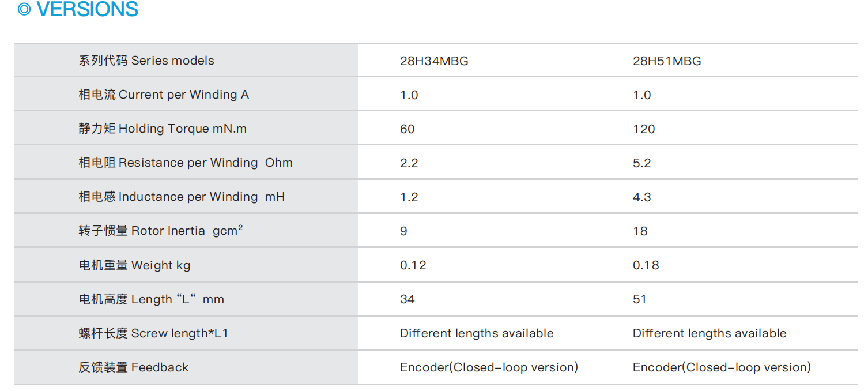Click the Feedback row label
The width and height of the screenshot is (868, 391).
134,367
